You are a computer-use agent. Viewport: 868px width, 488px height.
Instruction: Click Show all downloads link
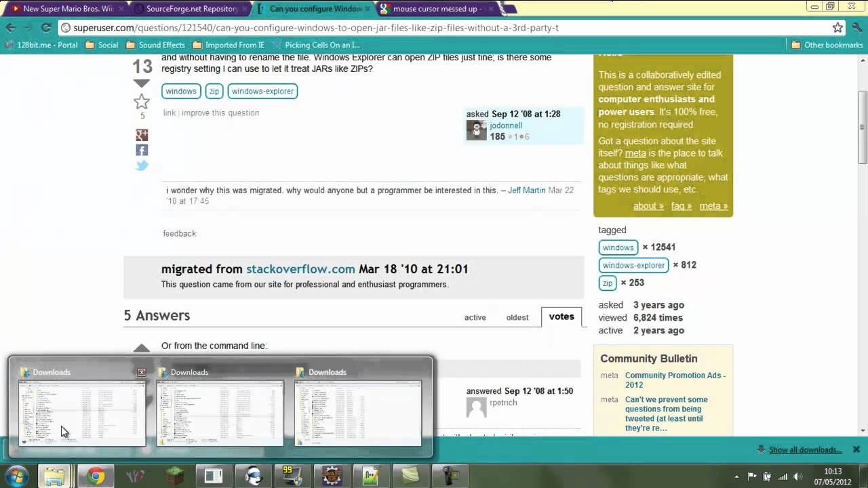click(x=806, y=450)
